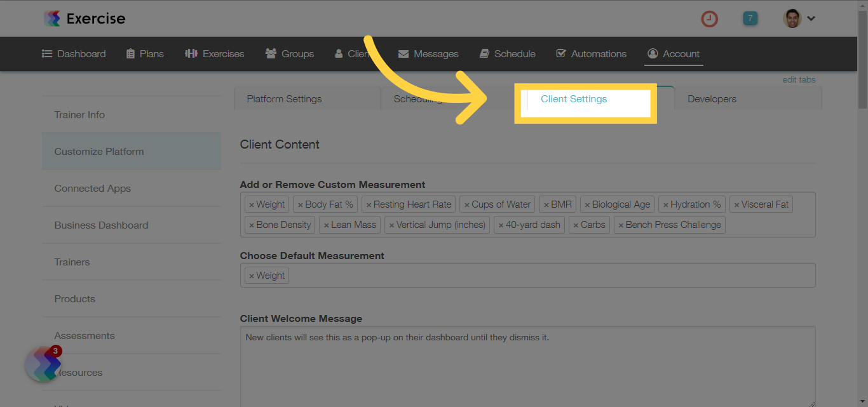
Task: Click the Exercises barbell icon
Action: click(192, 53)
